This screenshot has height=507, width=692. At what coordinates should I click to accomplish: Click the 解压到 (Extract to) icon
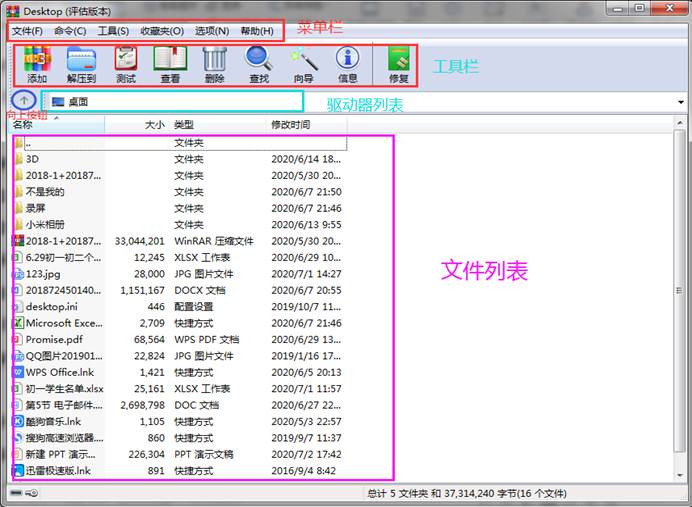point(81,62)
